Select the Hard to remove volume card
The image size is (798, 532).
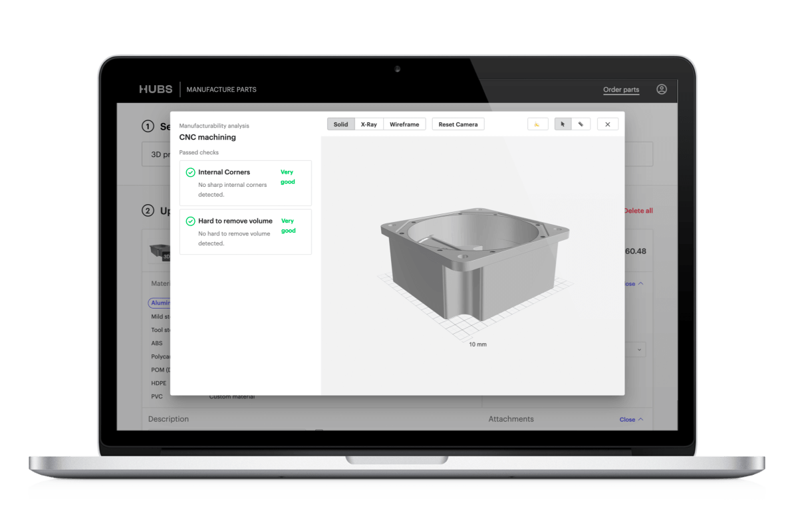[245, 231]
